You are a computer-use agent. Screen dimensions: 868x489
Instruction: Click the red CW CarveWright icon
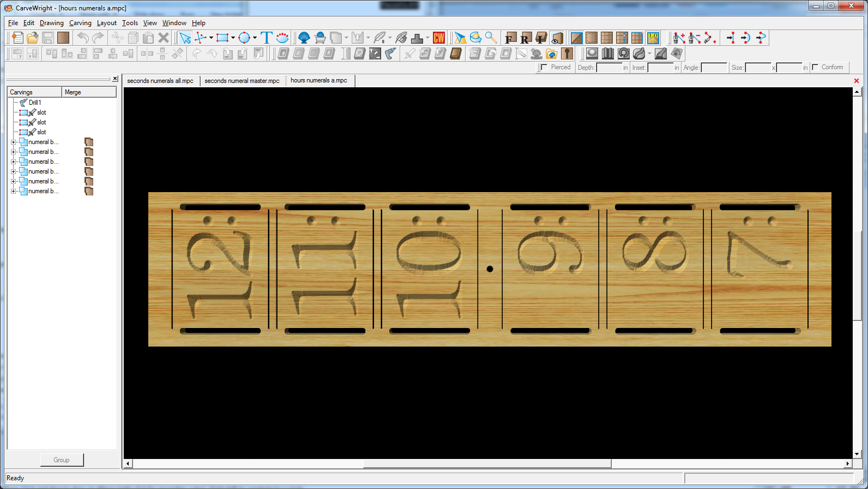pyautogui.click(x=439, y=38)
